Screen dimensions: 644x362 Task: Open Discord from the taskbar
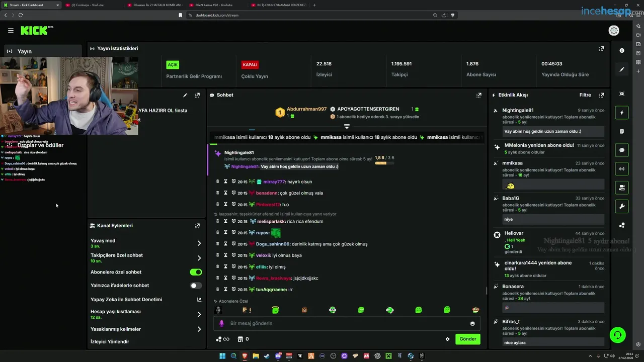pyautogui.click(x=278, y=356)
